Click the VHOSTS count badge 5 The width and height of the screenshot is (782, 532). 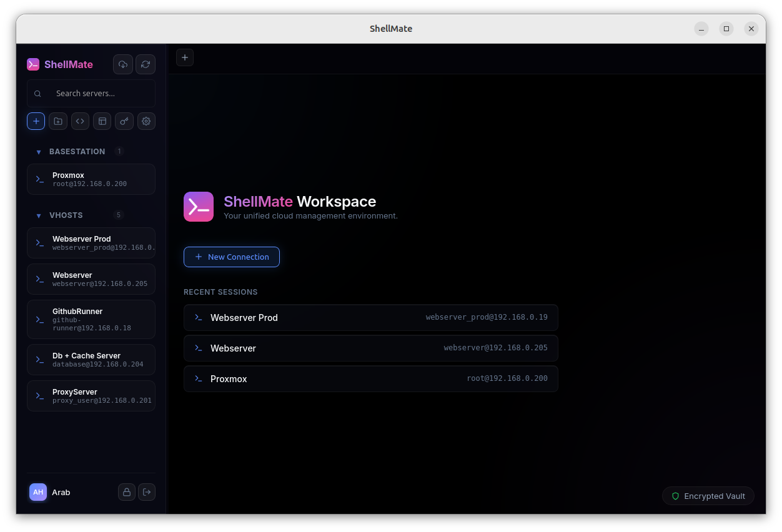pyautogui.click(x=119, y=215)
